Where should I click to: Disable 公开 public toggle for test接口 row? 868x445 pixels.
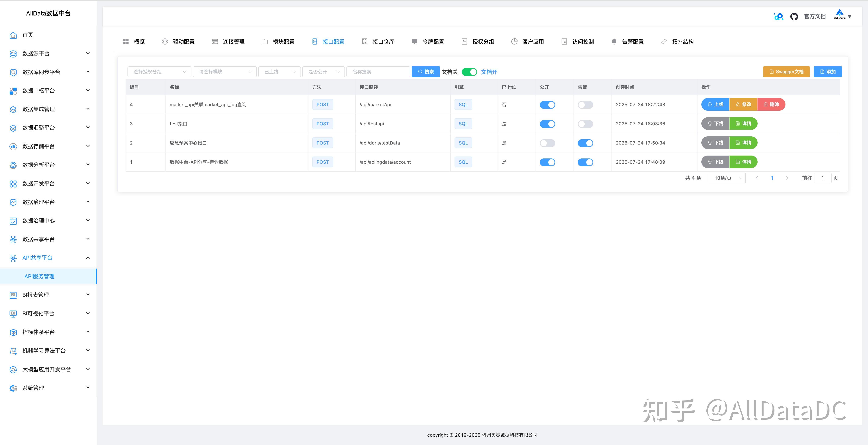click(548, 124)
